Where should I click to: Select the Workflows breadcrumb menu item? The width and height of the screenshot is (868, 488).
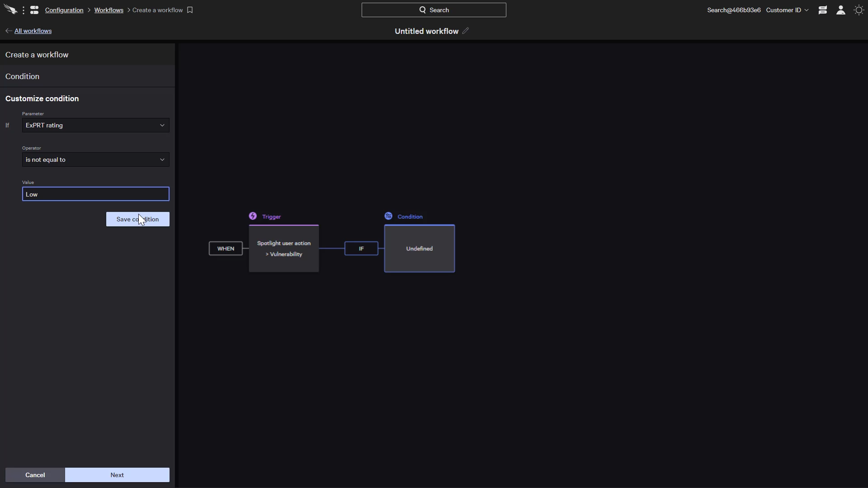[x=108, y=10]
